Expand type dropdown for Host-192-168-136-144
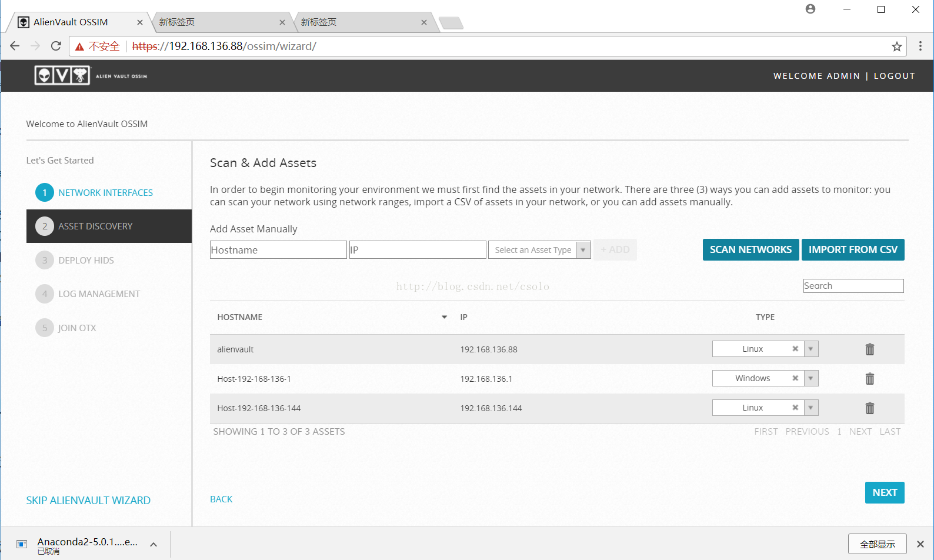 tap(810, 408)
